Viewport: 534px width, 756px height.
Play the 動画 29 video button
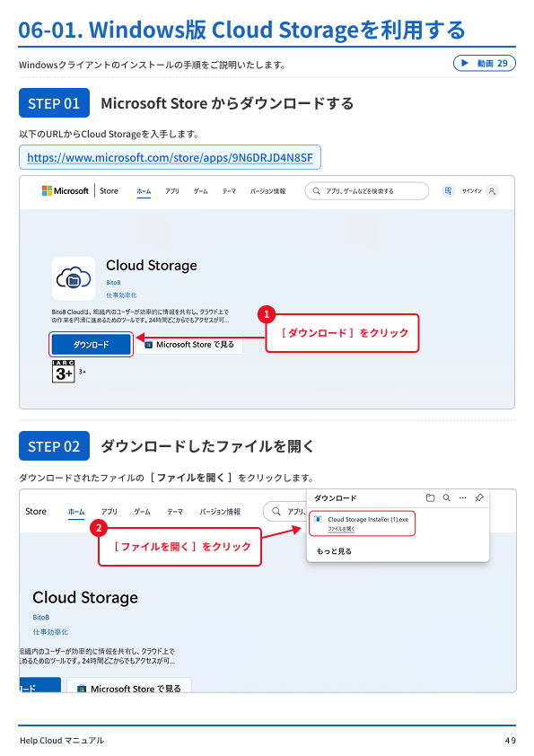(x=484, y=63)
